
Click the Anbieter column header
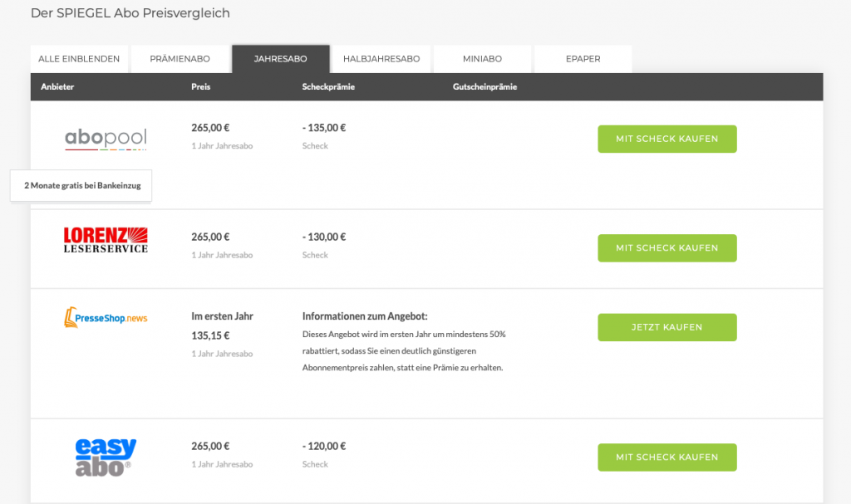pyautogui.click(x=57, y=87)
